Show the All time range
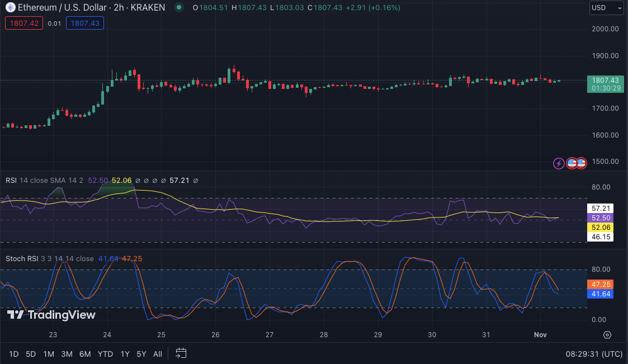The height and width of the screenshot is (364, 628). [x=158, y=354]
